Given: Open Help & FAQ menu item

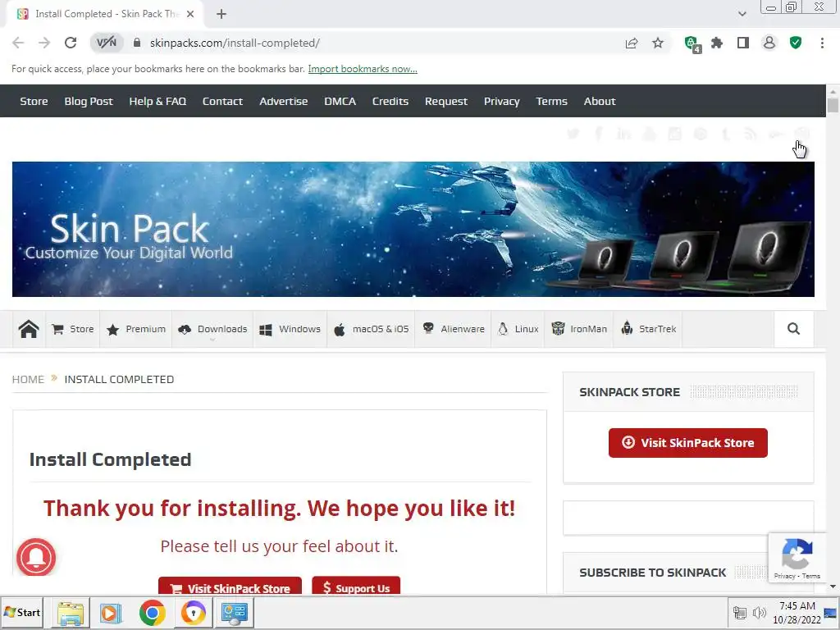Looking at the screenshot, I should point(157,101).
